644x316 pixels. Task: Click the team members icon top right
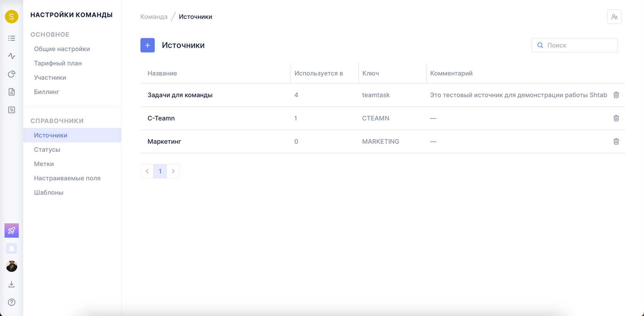614,17
